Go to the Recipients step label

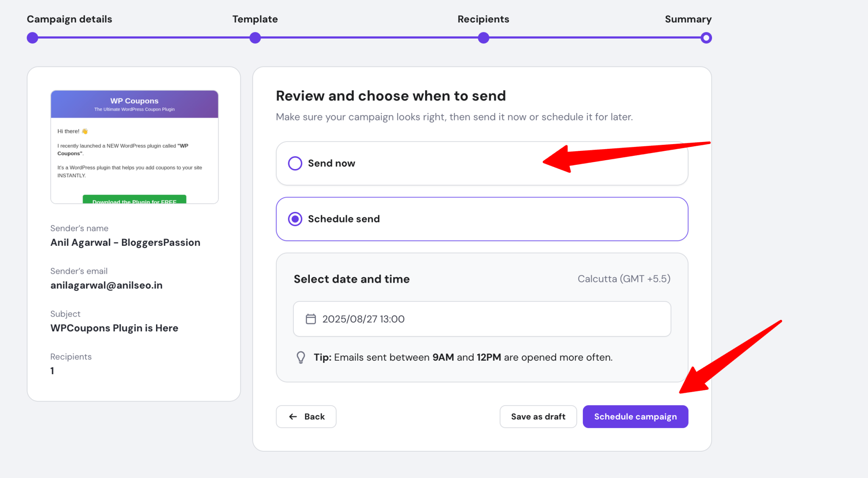483,19
